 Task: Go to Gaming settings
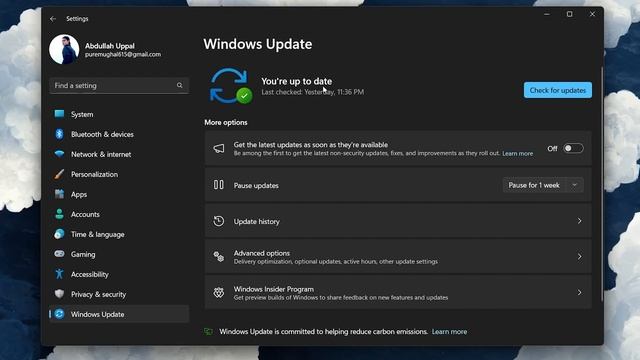[x=119, y=254]
